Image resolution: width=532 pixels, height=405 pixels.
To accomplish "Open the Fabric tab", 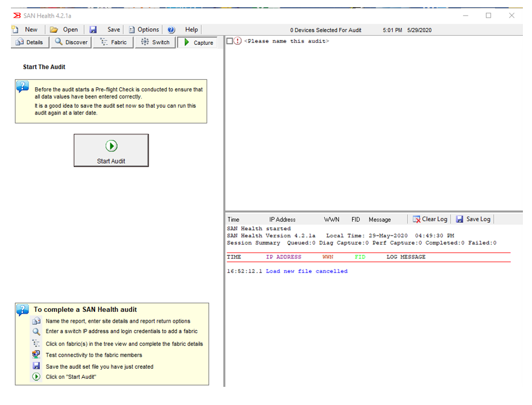I will (x=113, y=42).
